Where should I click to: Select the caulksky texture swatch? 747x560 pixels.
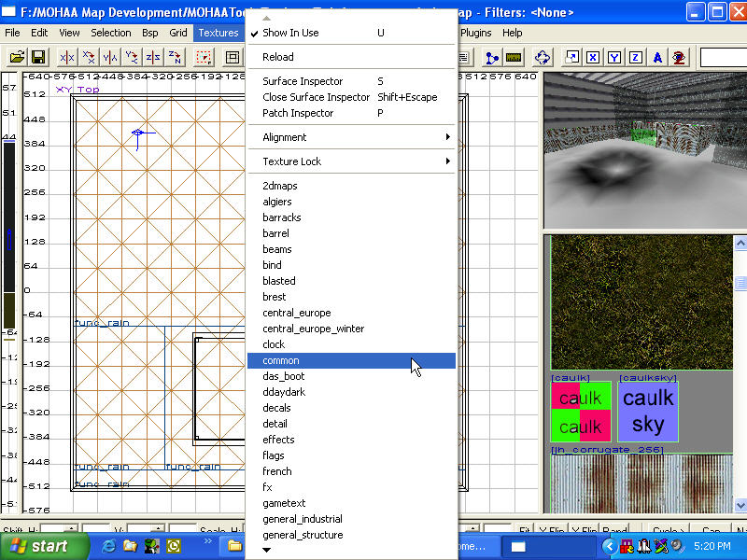click(x=648, y=412)
